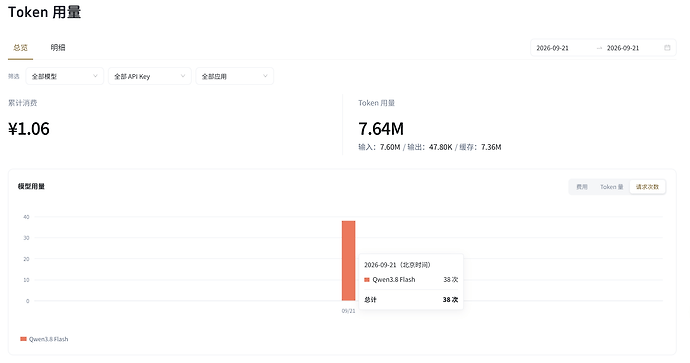Open the calendar icon in date range

click(x=667, y=48)
